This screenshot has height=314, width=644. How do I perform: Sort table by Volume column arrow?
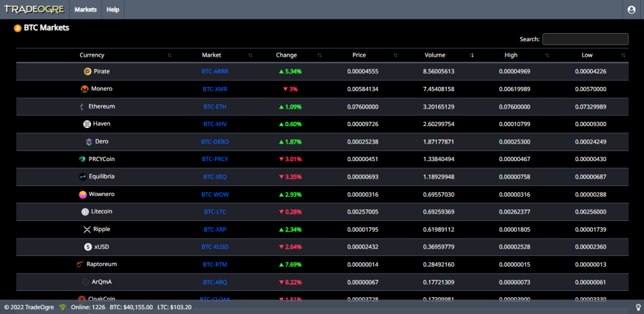point(472,55)
